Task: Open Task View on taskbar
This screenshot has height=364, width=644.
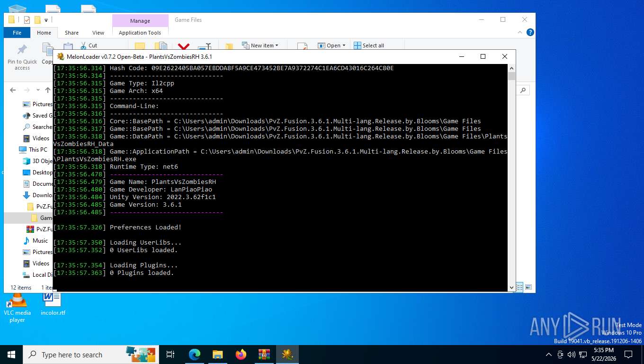Action: 170,355
